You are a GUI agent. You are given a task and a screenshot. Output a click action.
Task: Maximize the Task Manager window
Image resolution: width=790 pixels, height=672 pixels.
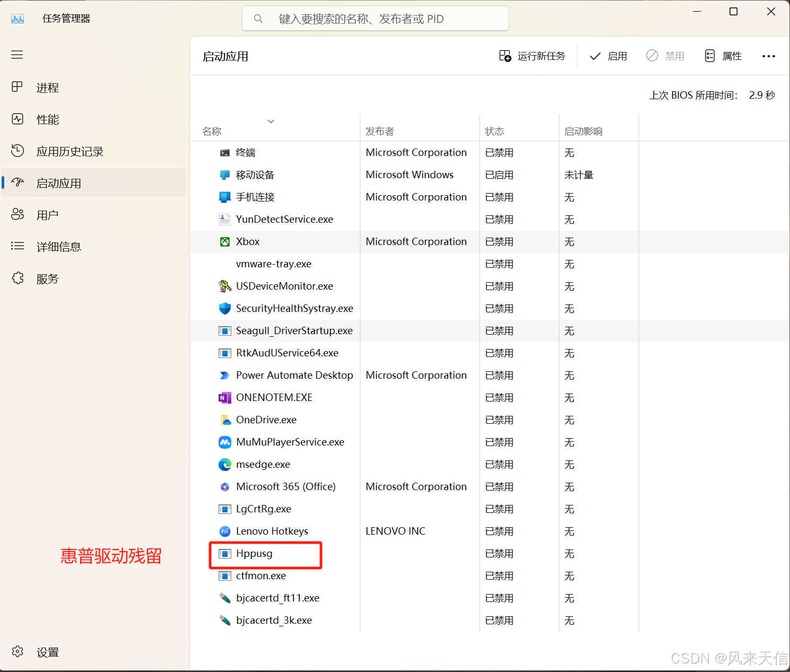tap(734, 12)
